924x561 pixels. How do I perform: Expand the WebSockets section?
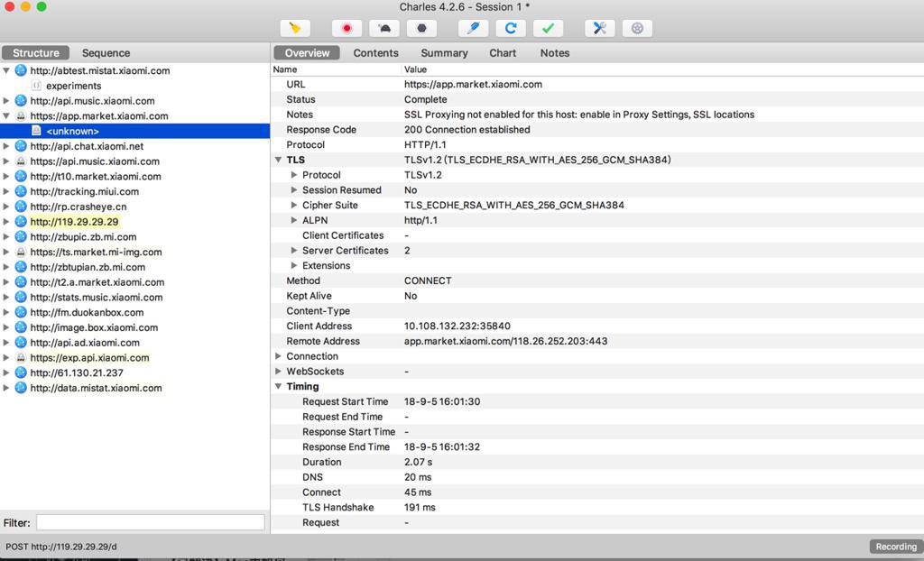[278, 372]
